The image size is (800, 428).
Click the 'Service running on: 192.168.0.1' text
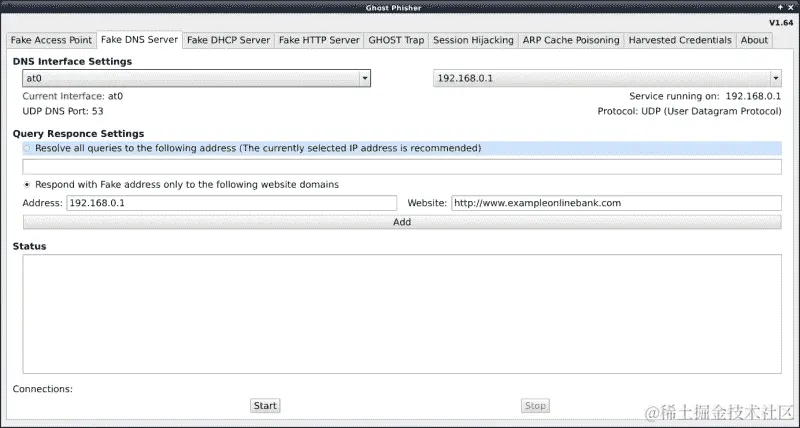tap(705, 96)
